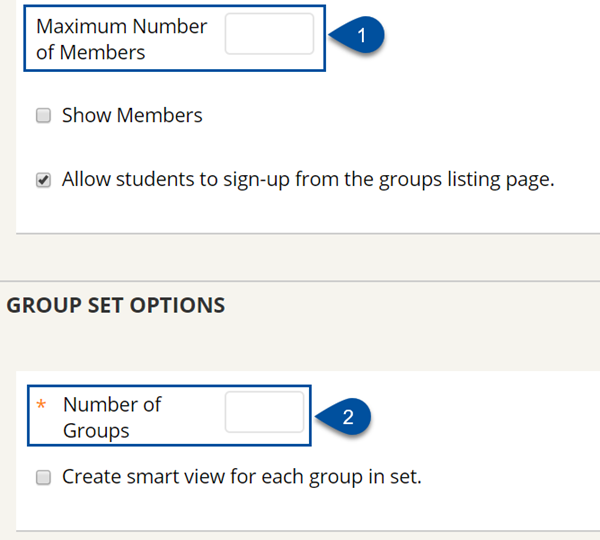Click the Maximum Number of Members input box
Viewport: 600px width, 540px height.
click(269, 34)
